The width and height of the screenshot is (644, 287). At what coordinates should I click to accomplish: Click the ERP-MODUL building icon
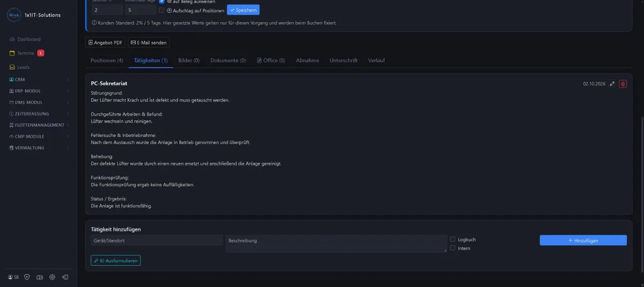pos(11,91)
